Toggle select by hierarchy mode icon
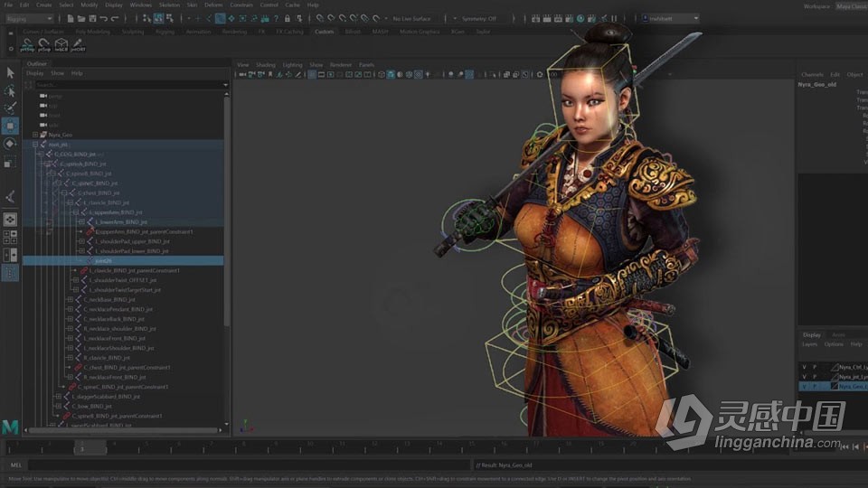The image size is (868, 488). pos(146,19)
